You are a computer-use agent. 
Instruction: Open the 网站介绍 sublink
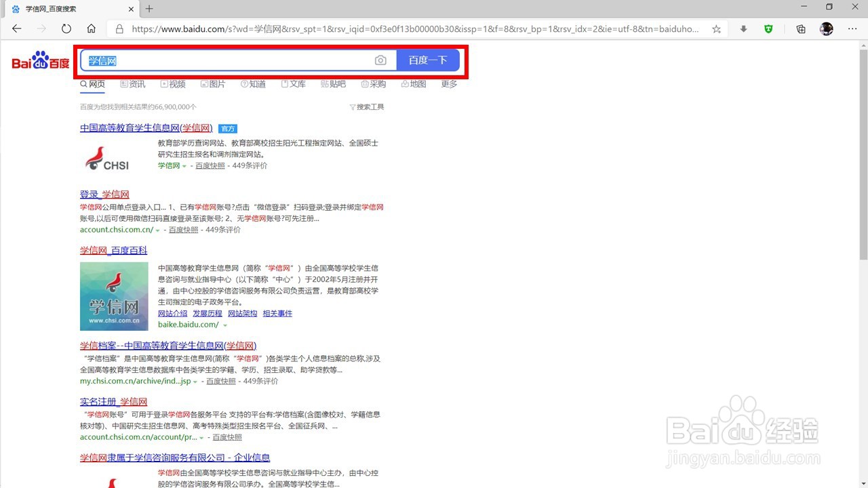(x=172, y=313)
